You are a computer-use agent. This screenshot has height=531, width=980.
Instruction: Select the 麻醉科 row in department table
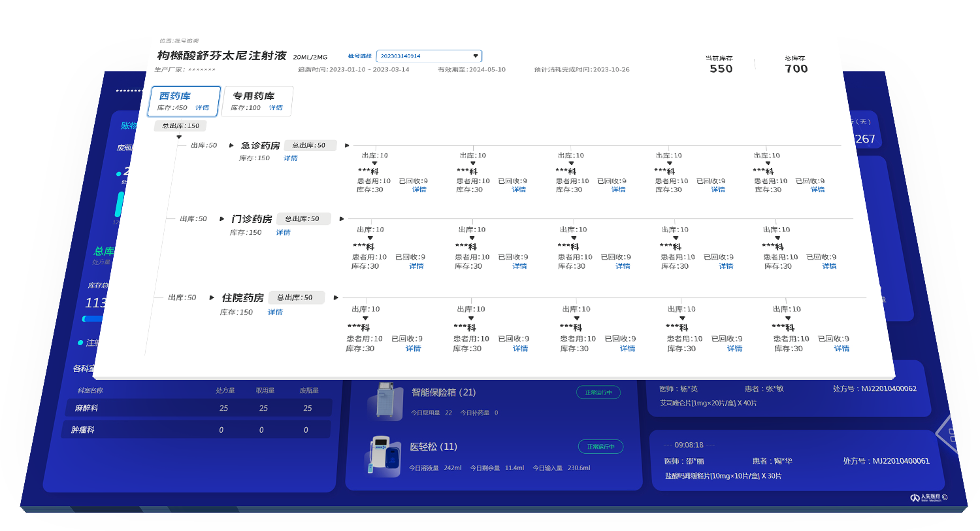[x=199, y=408]
